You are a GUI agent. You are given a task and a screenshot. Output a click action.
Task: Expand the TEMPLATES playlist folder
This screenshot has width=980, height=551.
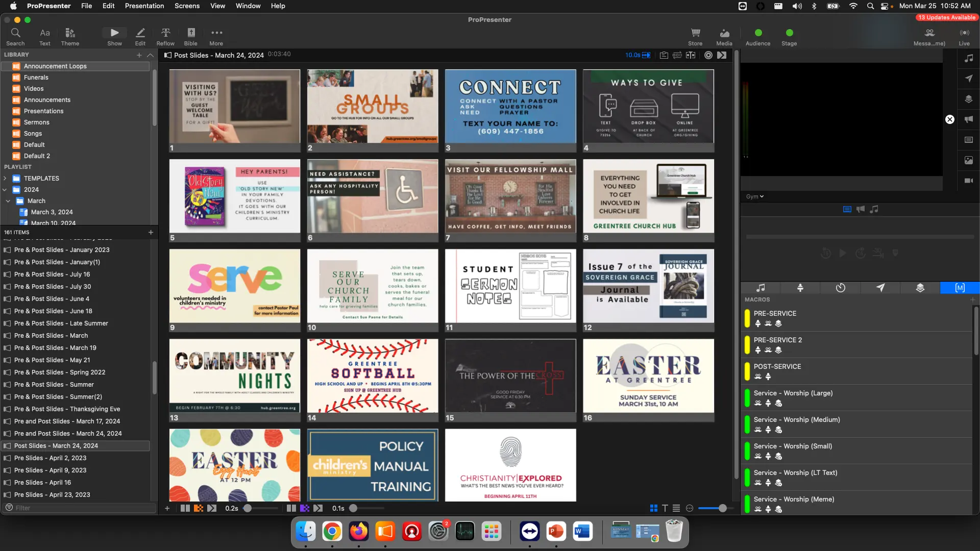[x=5, y=179]
